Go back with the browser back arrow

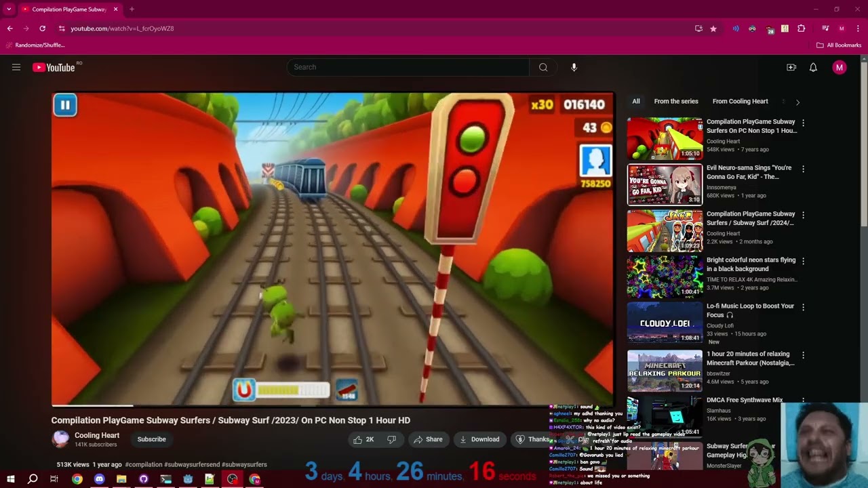pos(9,28)
